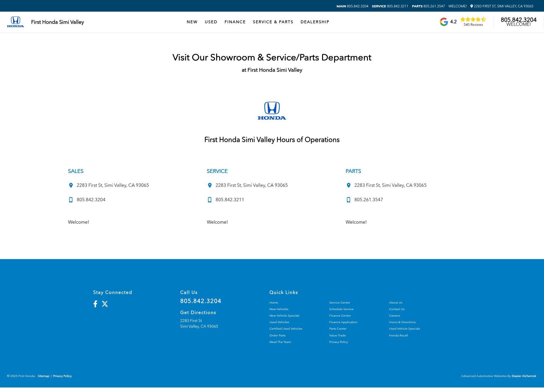Open the FINANCE menu
Image resolution: width=544 pixels, height=392 pixels.
[x=235, y=22]
